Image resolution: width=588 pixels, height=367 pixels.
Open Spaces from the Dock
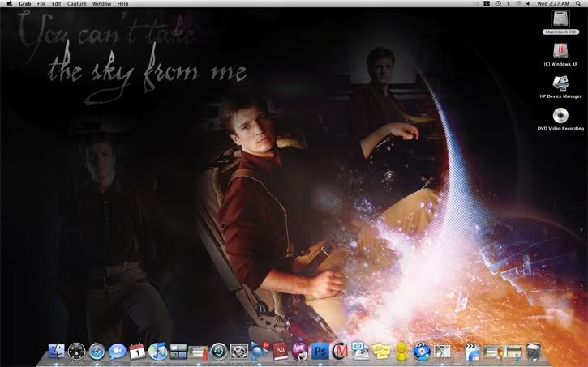178,352
